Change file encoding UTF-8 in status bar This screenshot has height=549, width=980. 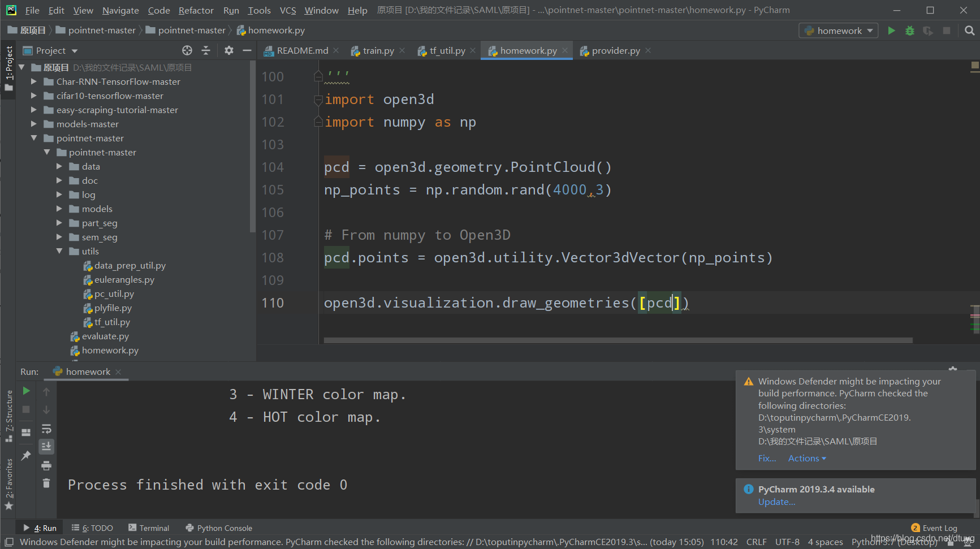coord(787,542)
